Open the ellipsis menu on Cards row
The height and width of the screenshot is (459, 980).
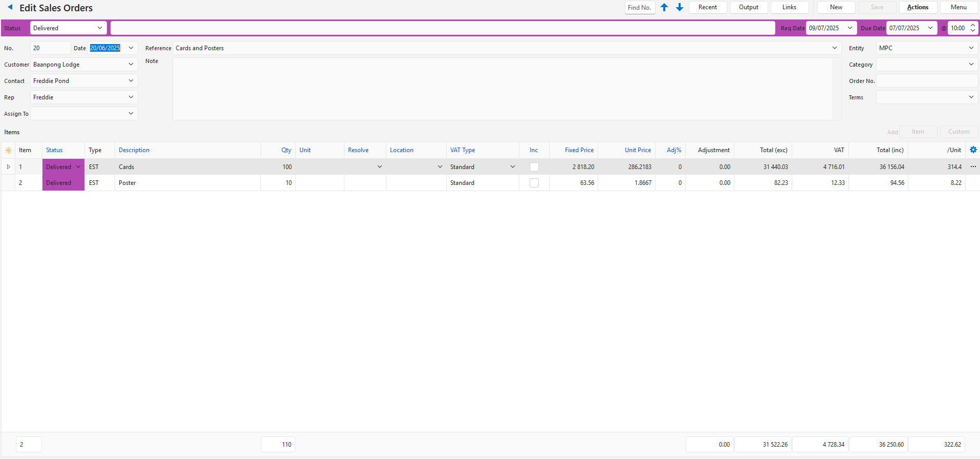[x=973, y=167]
